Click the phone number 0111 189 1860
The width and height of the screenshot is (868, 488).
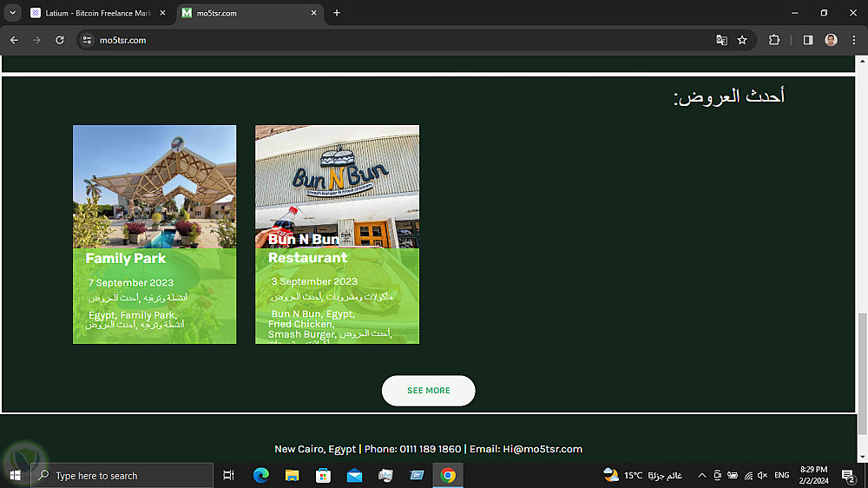pyautogui.click(x=431, y=449)
